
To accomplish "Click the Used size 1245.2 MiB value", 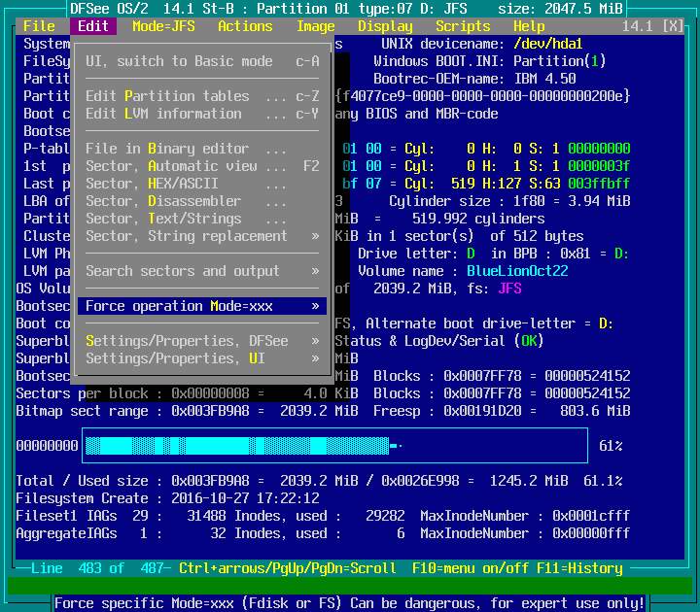I will click(x=529, y=481).
